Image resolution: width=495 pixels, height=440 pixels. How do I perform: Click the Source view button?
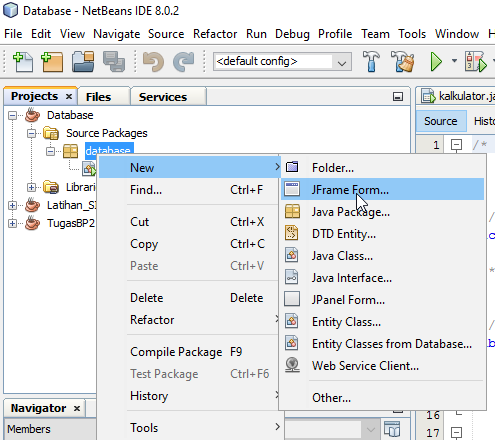point(440,121)
